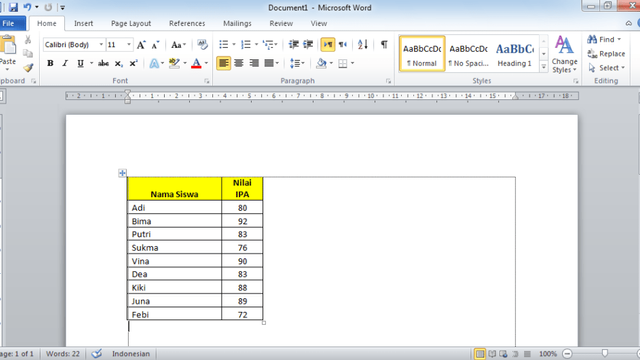The image size is (640, 360).
Task: Expand the Styles gallery more arrow
Action: [544, 67]
